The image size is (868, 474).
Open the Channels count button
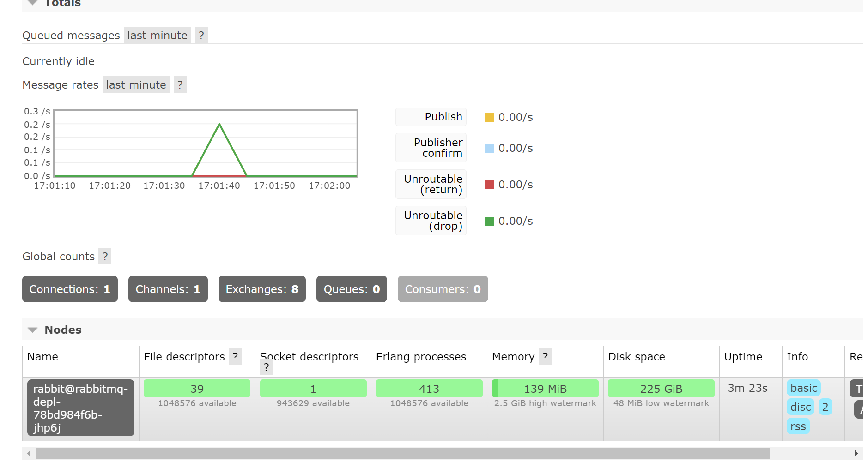tap(168, 289)
